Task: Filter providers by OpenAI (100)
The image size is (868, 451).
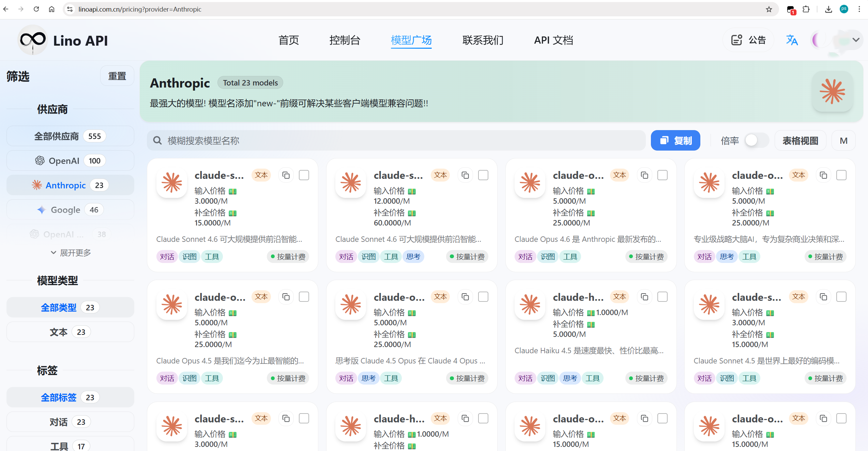Action: pos(70,160)
